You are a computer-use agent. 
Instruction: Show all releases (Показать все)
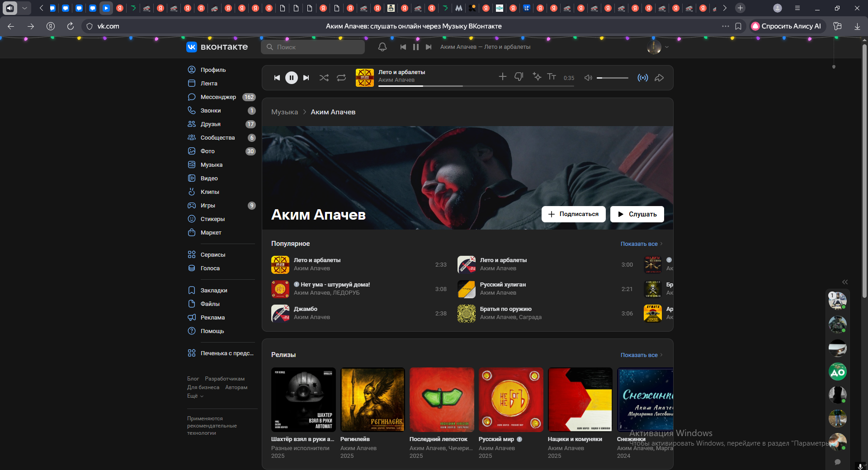pyautogui.click(x=641, y=355)
